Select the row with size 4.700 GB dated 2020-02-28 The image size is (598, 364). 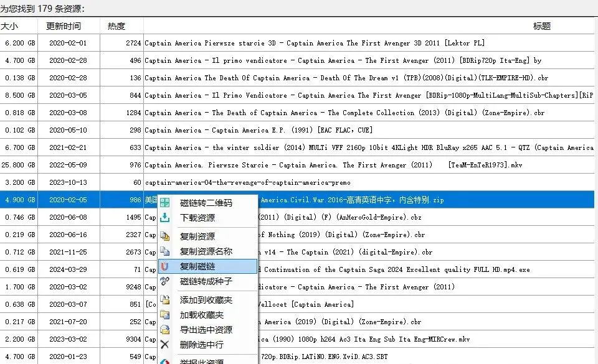(x=297, y=60)
